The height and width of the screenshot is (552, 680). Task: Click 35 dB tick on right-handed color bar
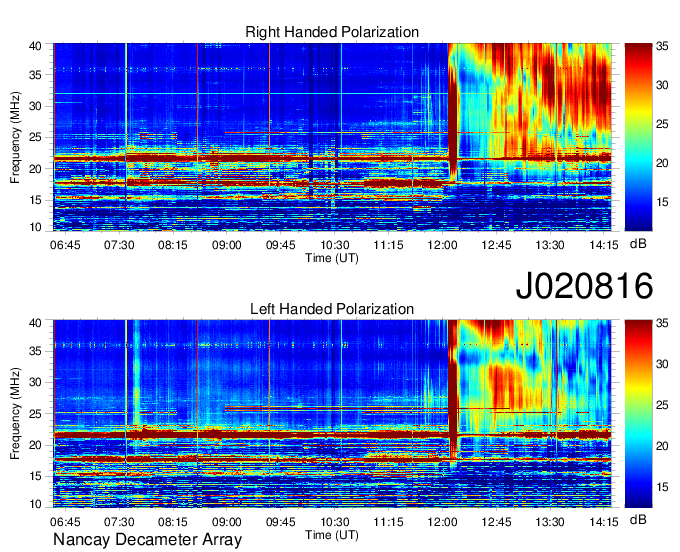coord(662,46)
